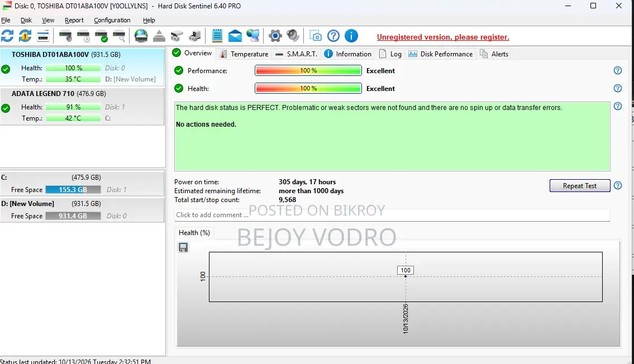Open the Disk menu

tap(26, 20)
